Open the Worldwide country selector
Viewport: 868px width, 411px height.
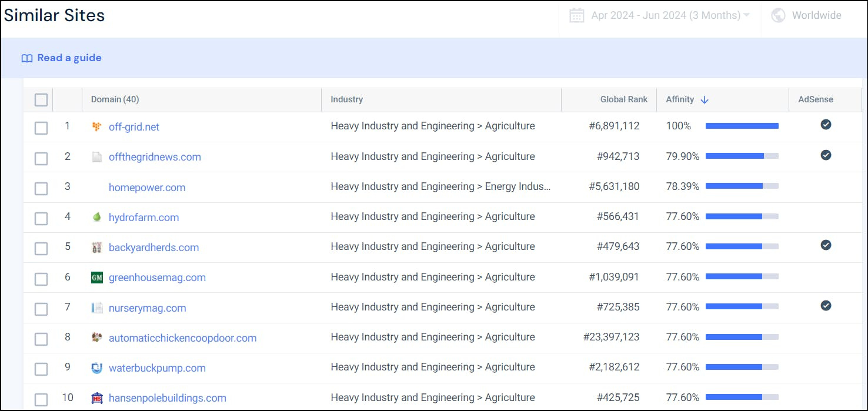coord(807,15)
